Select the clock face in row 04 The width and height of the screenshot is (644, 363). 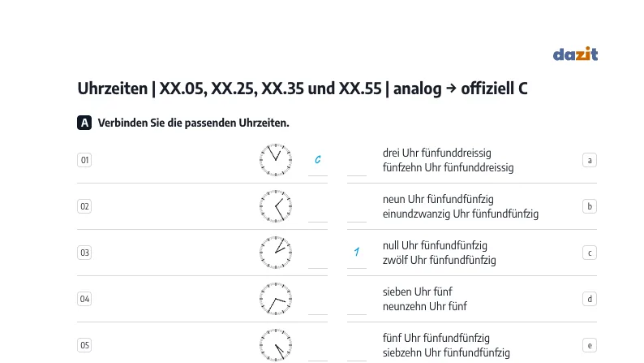276,299
